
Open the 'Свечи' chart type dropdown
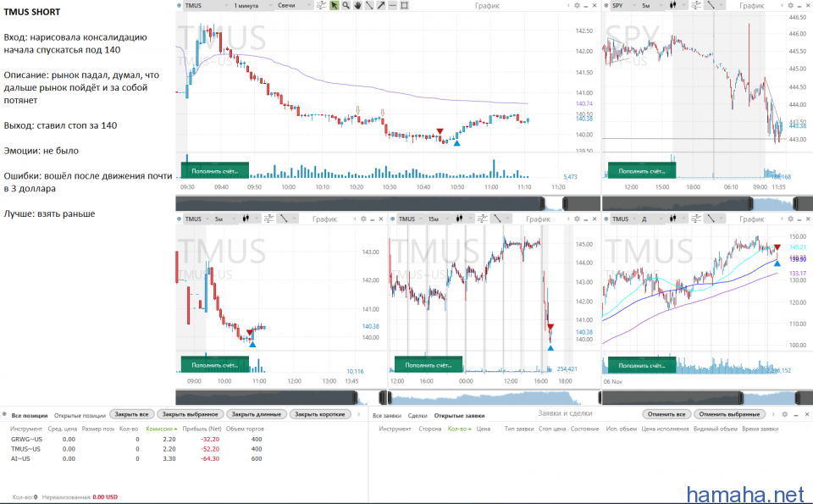(294, 5)
